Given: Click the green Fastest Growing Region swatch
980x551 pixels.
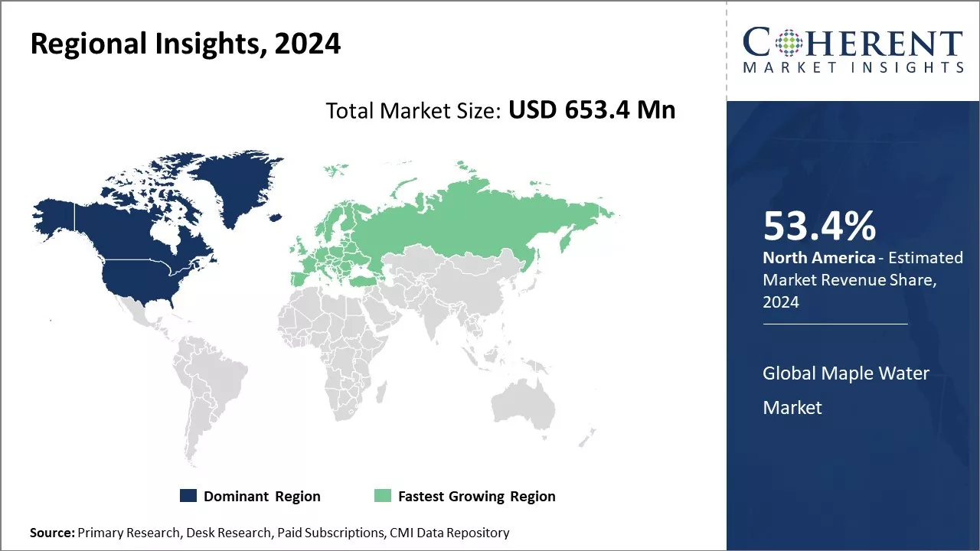Looking at the screenshot, I should tap(382, 496).
